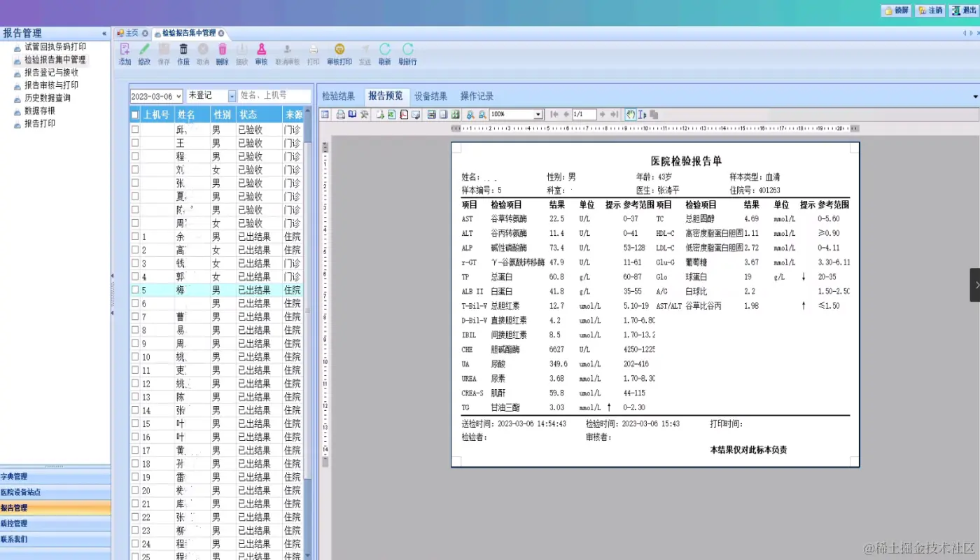Export the report to Excel via green icon
The height and width of the screenshot is (560, 980).
(391, 115)
